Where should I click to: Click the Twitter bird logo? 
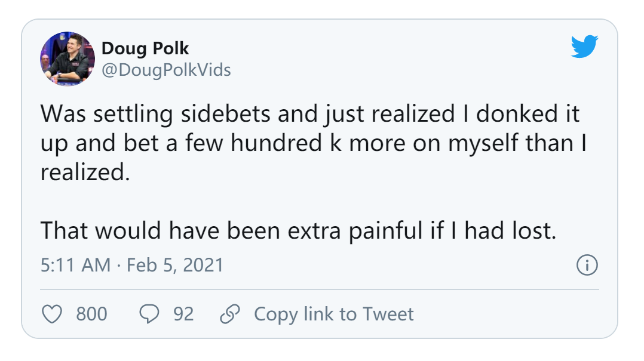(x=584, y=47)
